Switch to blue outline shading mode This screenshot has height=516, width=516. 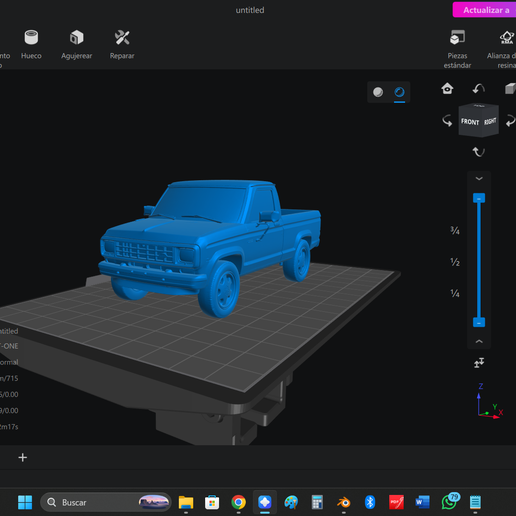pos(399,92)
